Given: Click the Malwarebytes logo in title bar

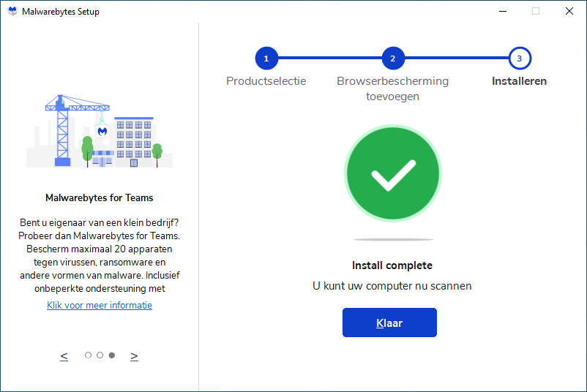Looking at the screenshot, I should pos(12,11).
